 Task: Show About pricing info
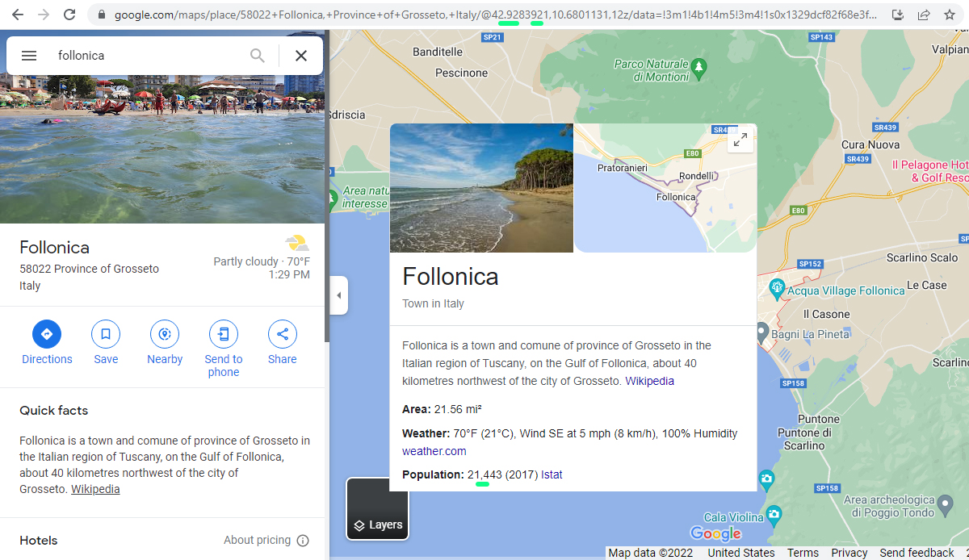tap(258, 540)
